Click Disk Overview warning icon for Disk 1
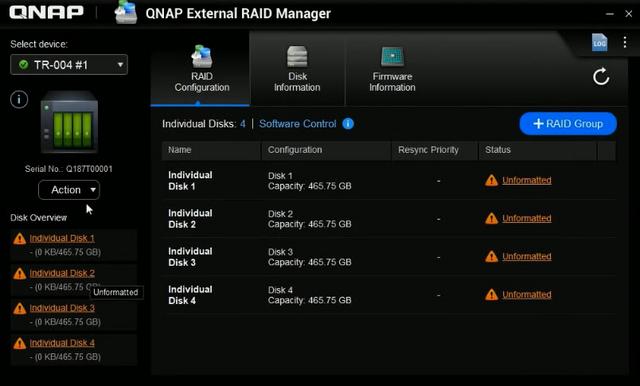Viewport: 640px width, 386px height. (19, 238)
